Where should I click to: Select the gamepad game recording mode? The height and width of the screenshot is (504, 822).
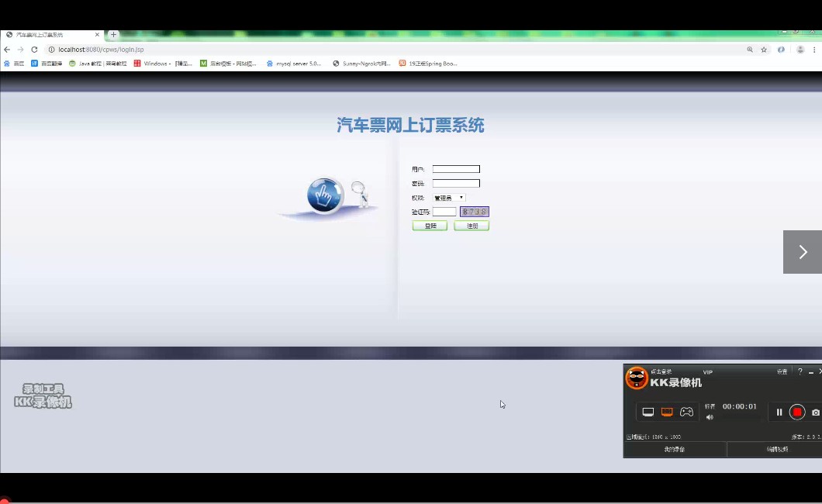click(x=686, y=412)
